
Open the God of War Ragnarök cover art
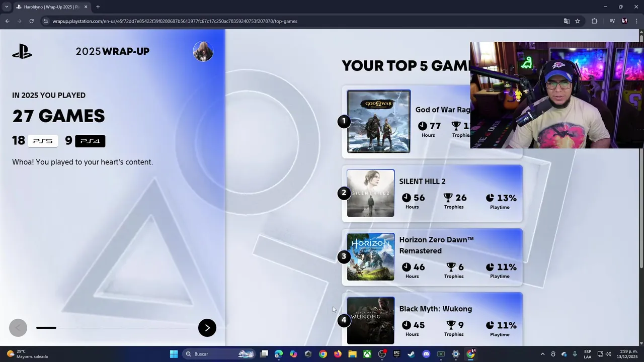[379, 121]
